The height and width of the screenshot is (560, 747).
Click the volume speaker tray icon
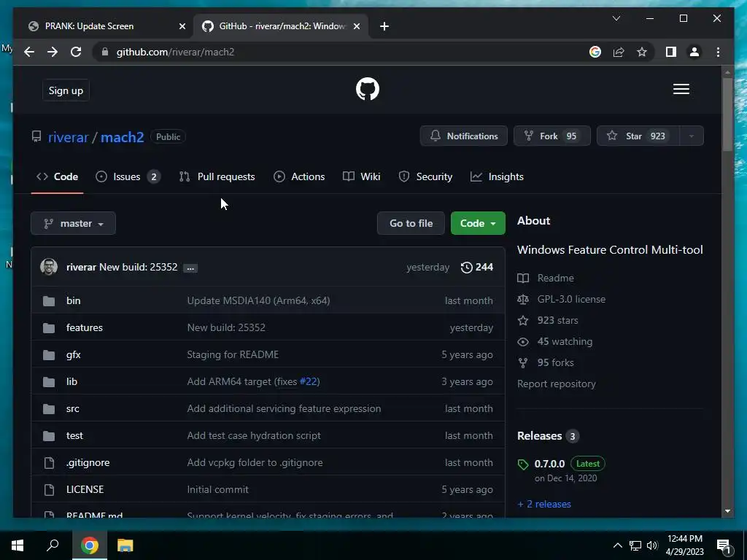tap(652, 545)
